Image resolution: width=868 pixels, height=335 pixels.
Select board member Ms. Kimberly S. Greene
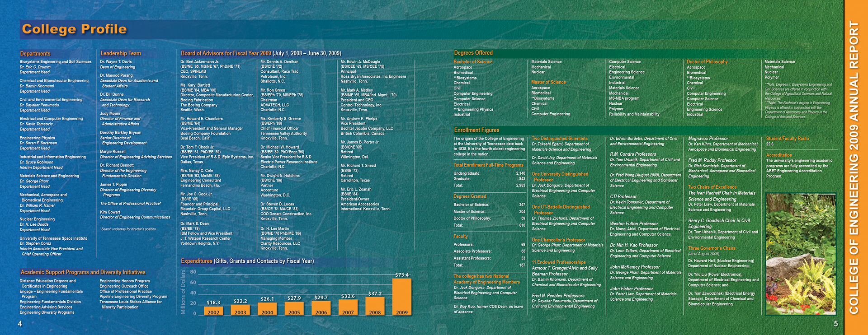(280, 119)
